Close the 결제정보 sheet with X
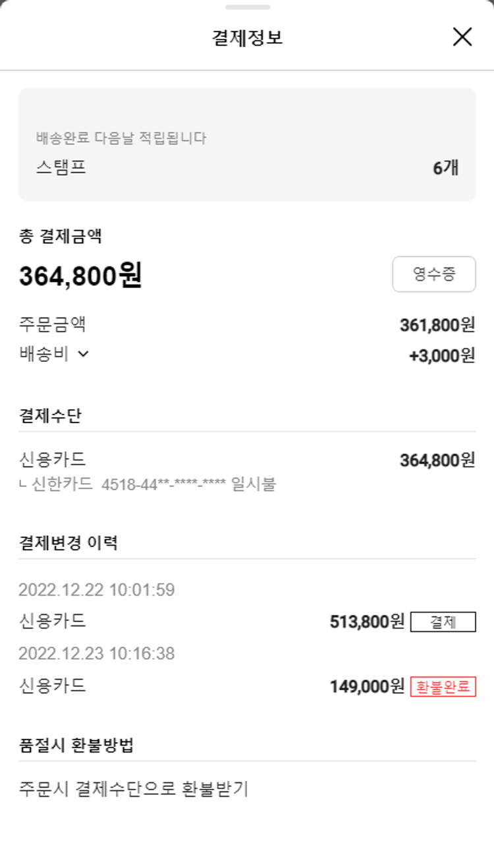The width and height of the screenshot is (494, 868). coord(462,37)
